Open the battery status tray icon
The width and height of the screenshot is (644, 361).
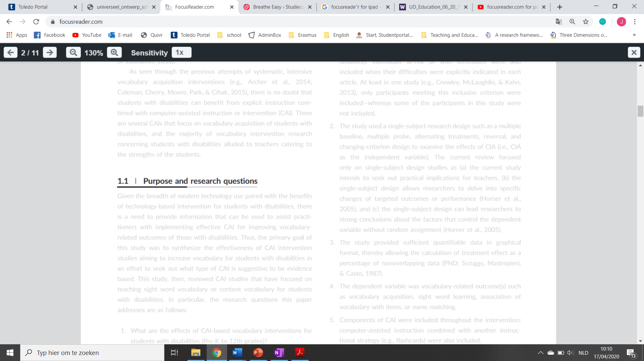[x=561, y=353]
